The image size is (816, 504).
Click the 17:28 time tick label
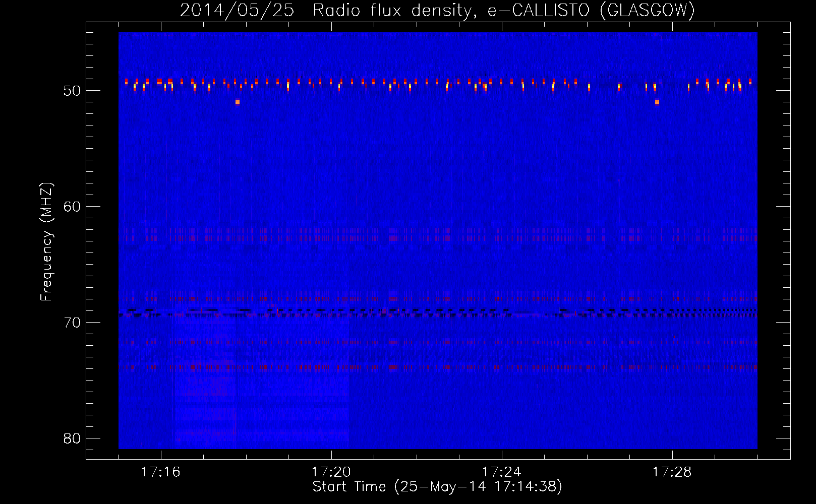pos(672,472)
